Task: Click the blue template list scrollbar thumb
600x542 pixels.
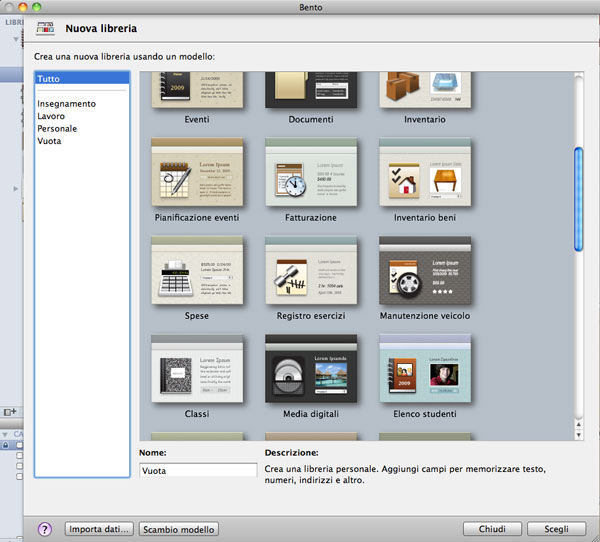Action: [x=578, y=198]
